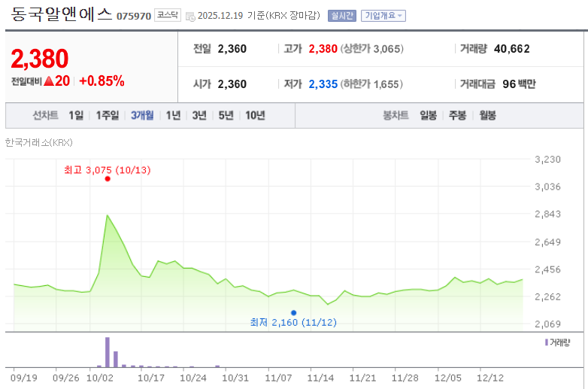
Task: Click the 3,230 y-axis label
Action: click(547, 160)
